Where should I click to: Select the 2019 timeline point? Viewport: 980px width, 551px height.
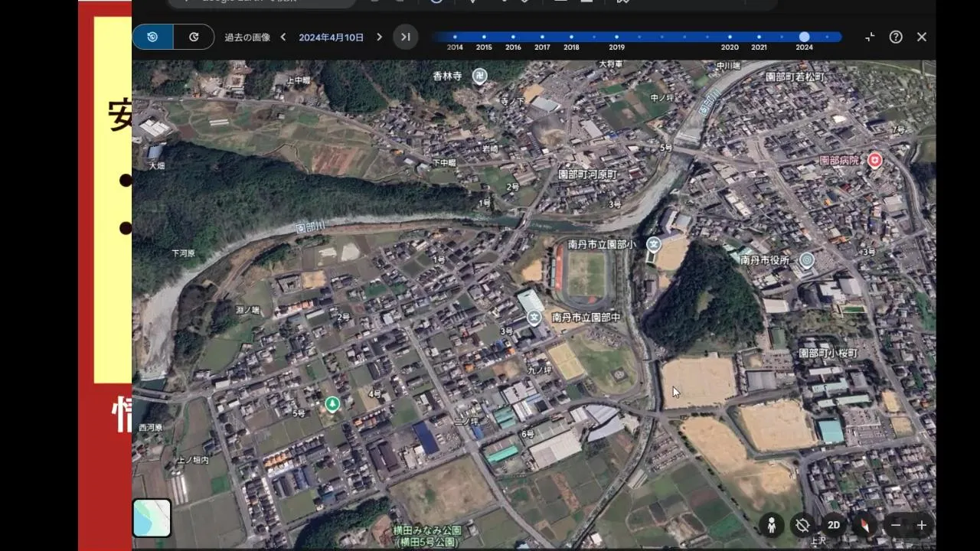pos(616,37)
